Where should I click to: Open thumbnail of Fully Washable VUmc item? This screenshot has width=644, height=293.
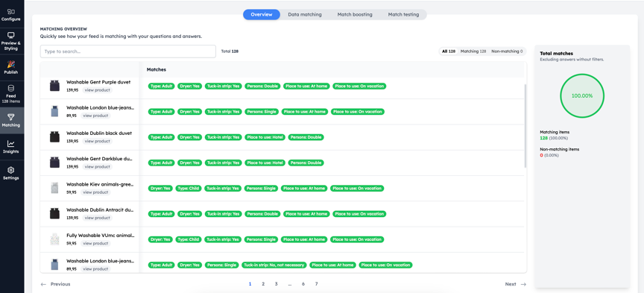click(x=54, y=239)
